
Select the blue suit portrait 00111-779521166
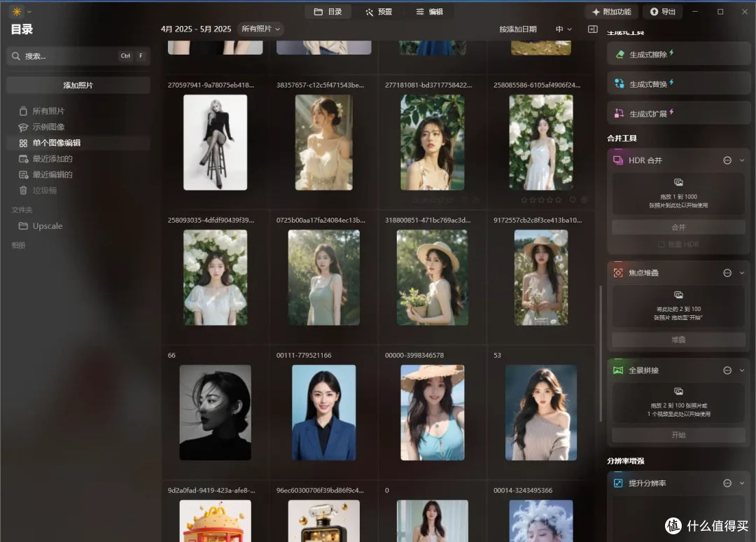(x=324, y=412)
